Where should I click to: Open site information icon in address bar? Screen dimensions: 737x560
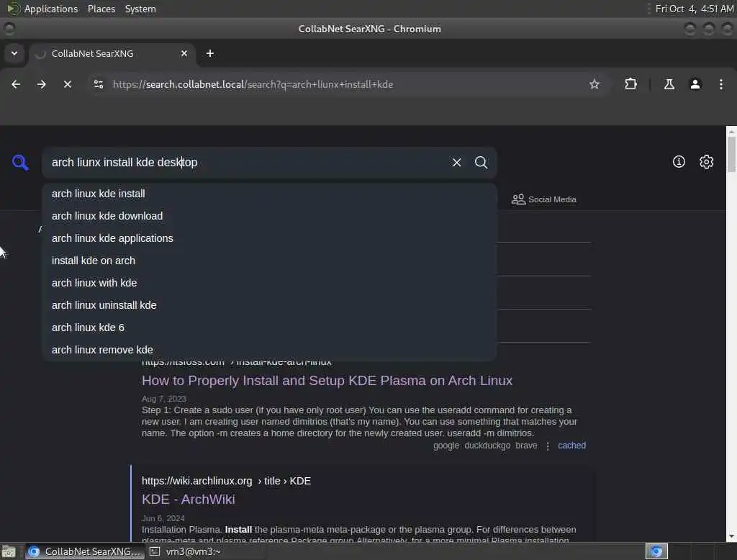tap(98, 84)
